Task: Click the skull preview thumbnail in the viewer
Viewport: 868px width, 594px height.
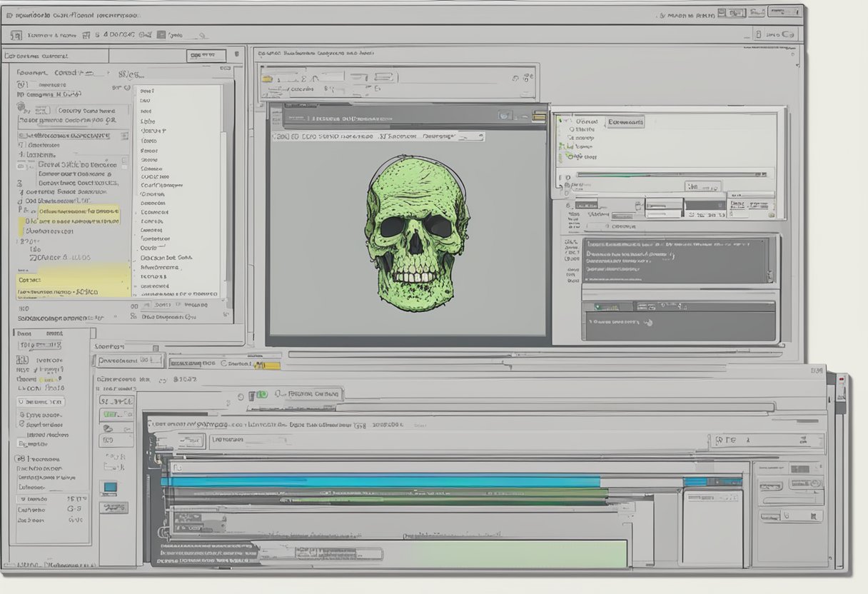Action: click(418, 228)
